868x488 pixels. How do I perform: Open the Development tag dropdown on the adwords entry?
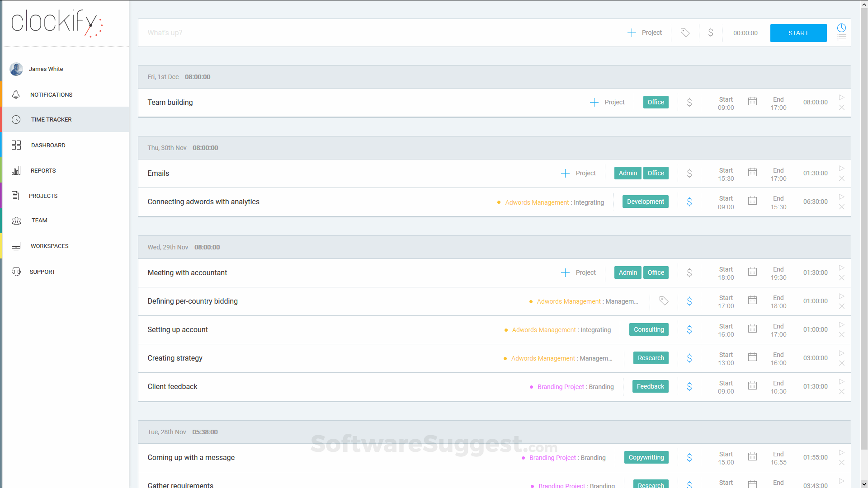[645, 202]
